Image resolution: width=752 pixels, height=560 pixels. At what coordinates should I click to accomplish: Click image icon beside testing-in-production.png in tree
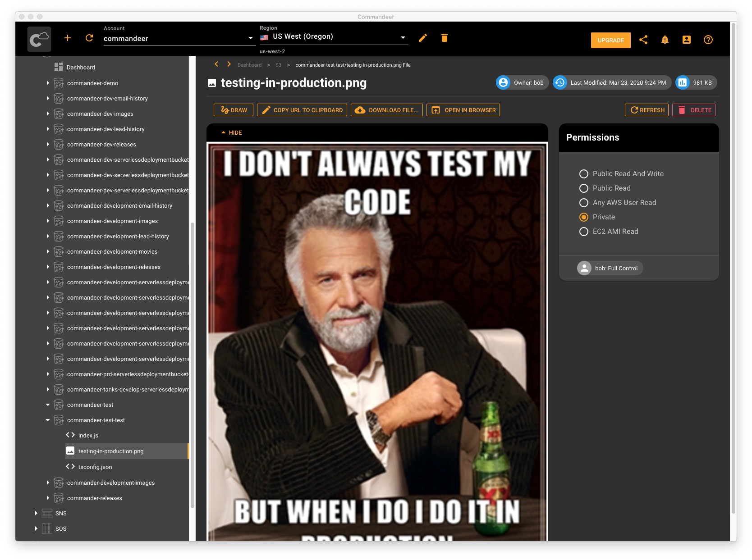pyautogui.click(x=70, y=451)
